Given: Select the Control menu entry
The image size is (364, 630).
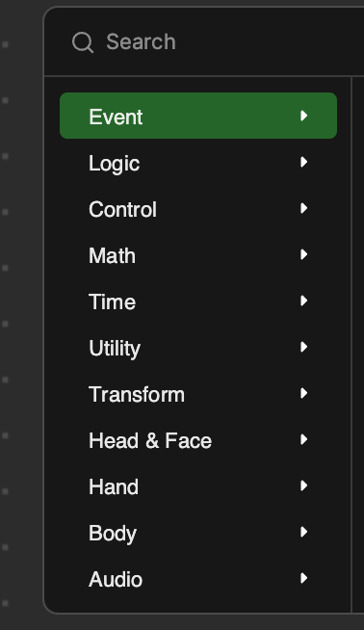Looking at the screenshot, I should [x=198, y=208].
